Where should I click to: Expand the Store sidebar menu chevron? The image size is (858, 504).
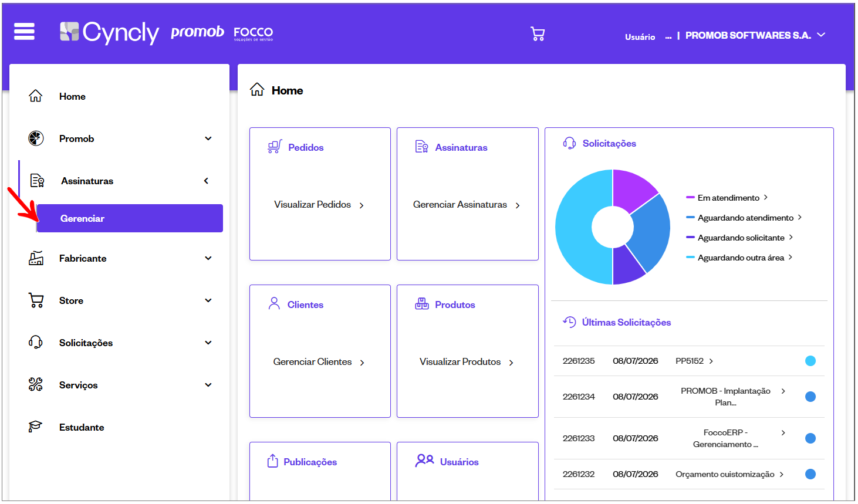[x=208, y=300]
